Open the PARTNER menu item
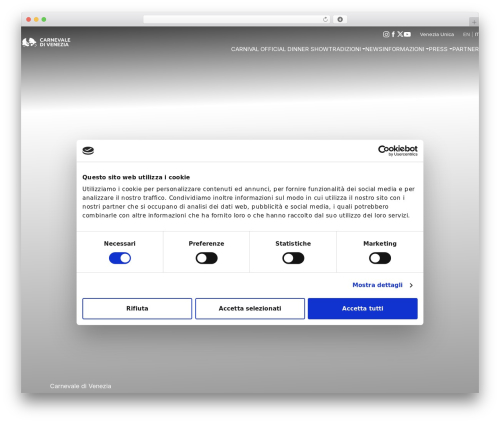This screenshot has width=500, height=423. coord(465,49)
